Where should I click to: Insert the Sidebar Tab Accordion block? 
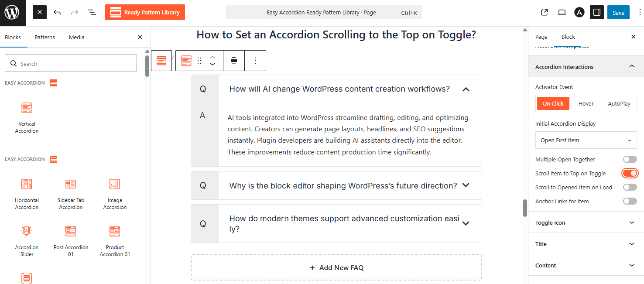coord(71,194)
